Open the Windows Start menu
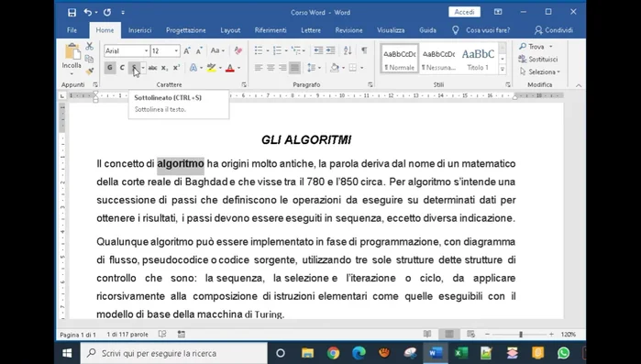 (x=68, y=353)
